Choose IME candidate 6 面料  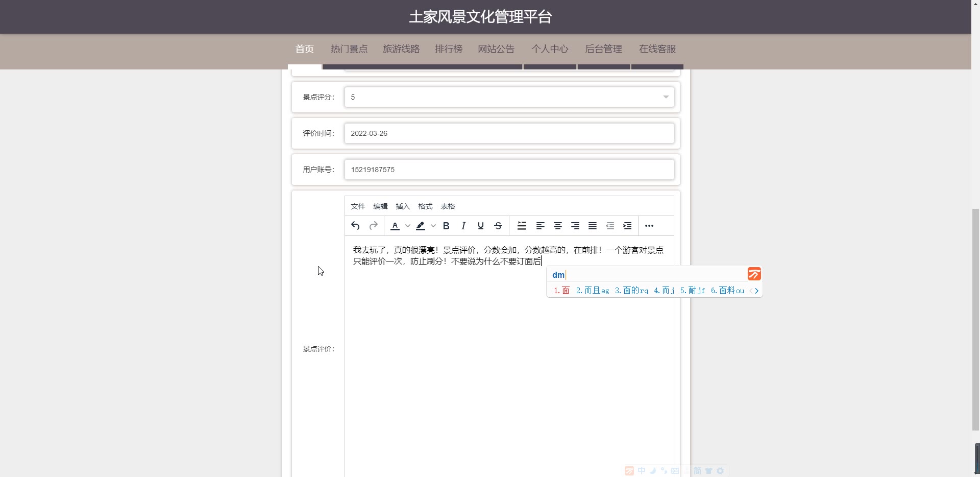pos(727,291)
